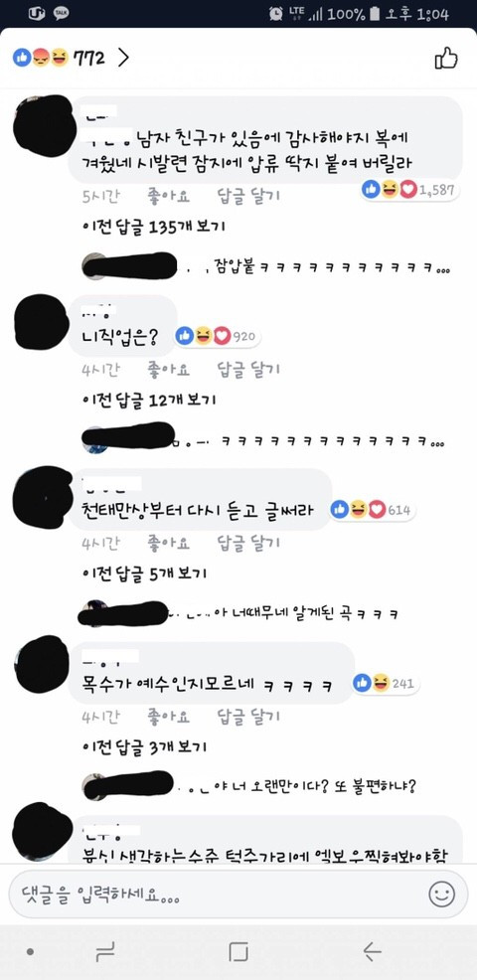Tap the Android recent apps icon

[x=104, y=952]
